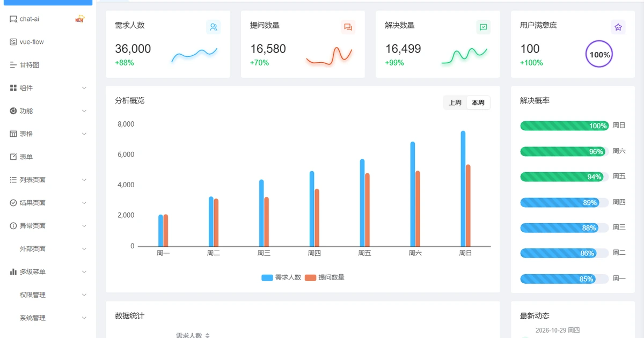Click the 周五 94% progress bar

click(565, 177)
